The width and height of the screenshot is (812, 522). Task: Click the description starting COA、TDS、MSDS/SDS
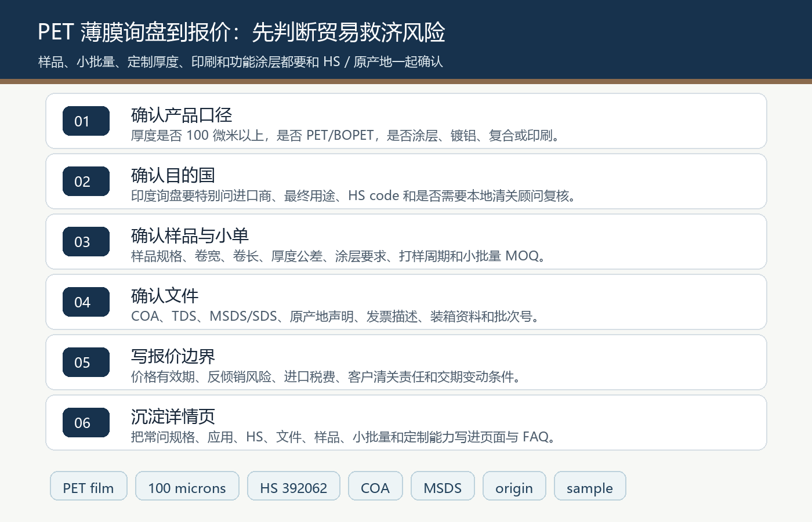click(336, 317)
